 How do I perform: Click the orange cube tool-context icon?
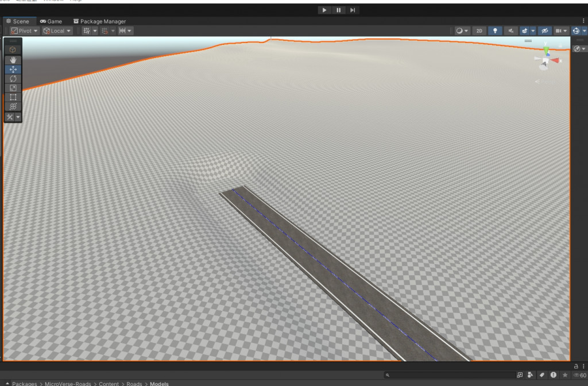(x=13, y=49)
